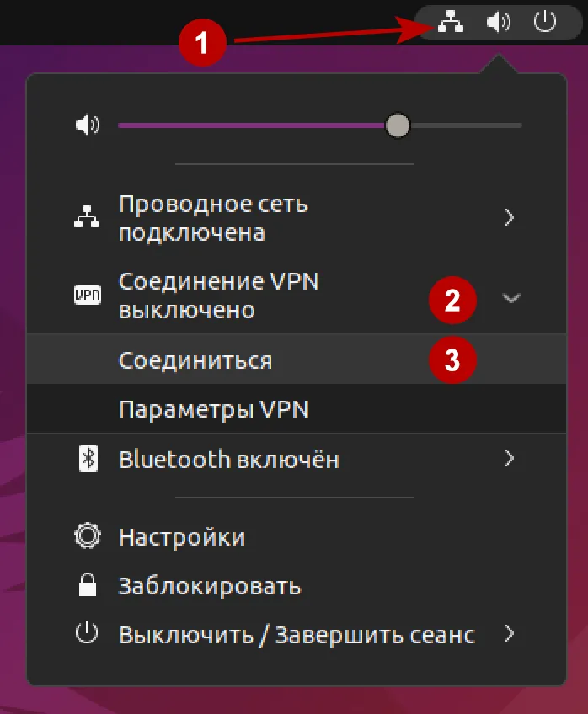The height and width of the screenshot is (714, 588).
Task: Click the wired network icon in top bar
Action: pos(449,23)
